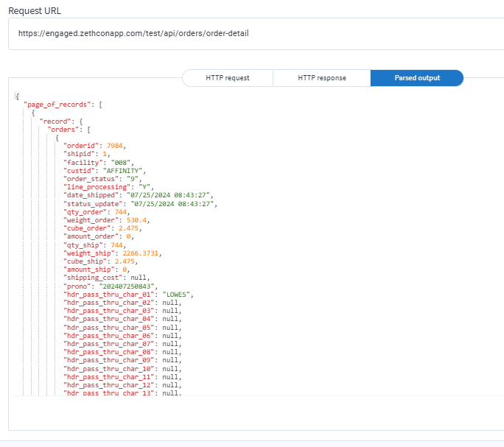504x447 pixels.
Task: Click the status_update timestamp value
Action: coord(176,203)
